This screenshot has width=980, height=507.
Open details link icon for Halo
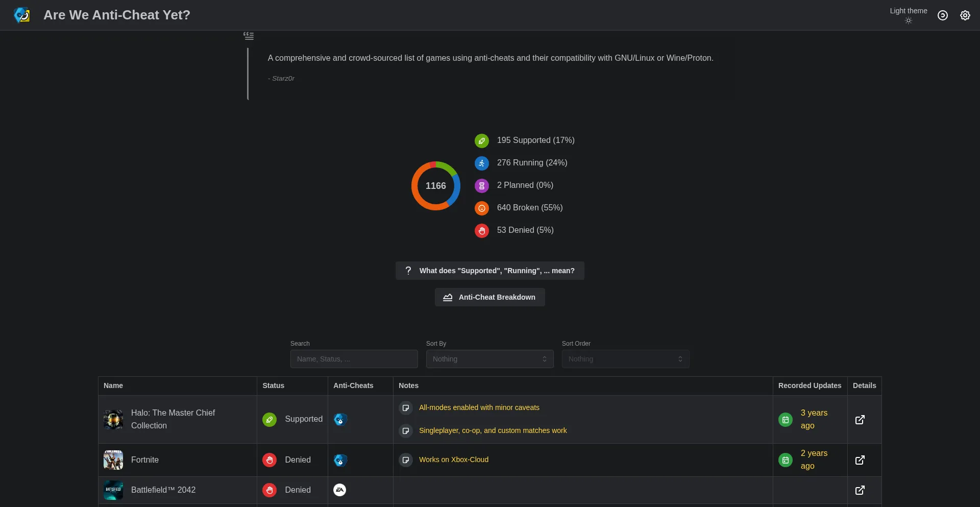[860, 420]
